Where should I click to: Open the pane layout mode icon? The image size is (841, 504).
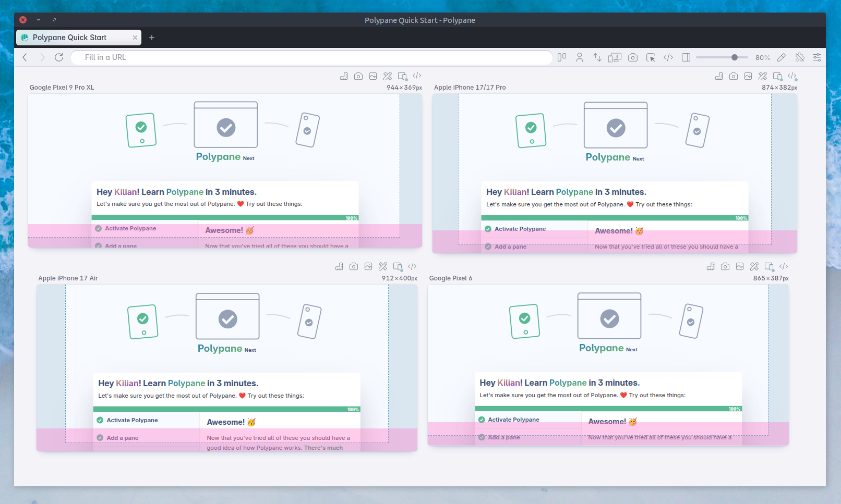562,57
